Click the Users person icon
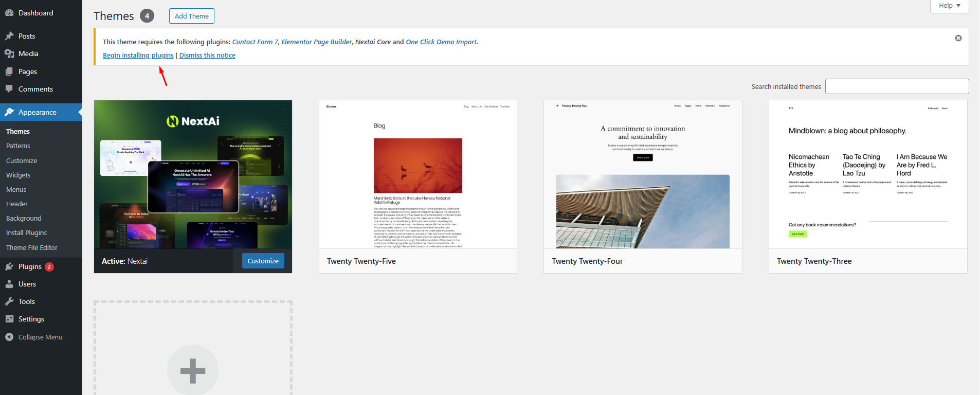The image size is (980, 395). coord(9,284)
